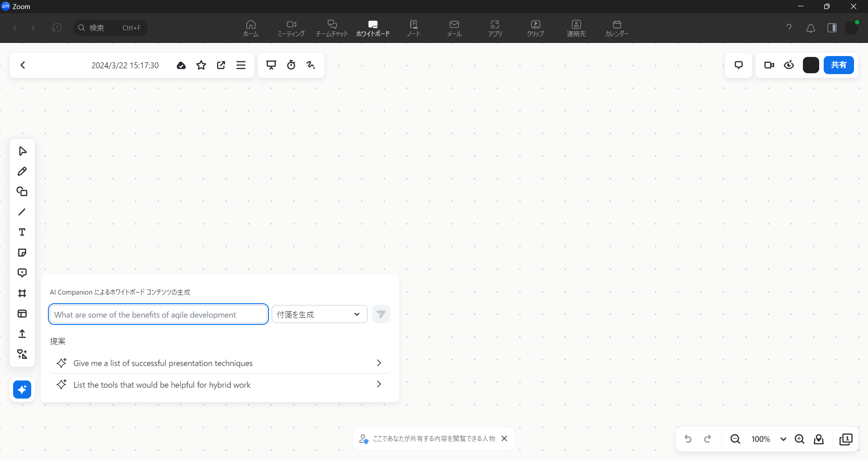Select the text tool
This screenshot has height=460, width=868.
pyautogui.click(x=22, y=232)
